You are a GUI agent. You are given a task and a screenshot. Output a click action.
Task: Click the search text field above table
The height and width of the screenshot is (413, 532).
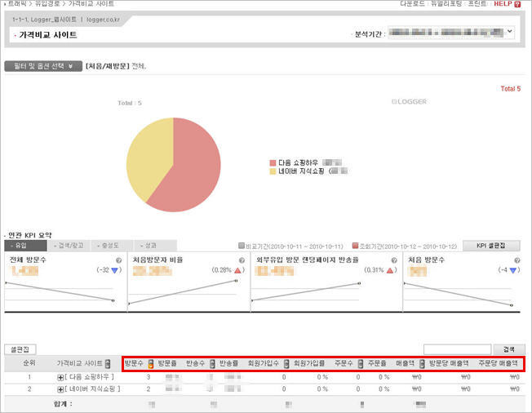pos(457,349)
